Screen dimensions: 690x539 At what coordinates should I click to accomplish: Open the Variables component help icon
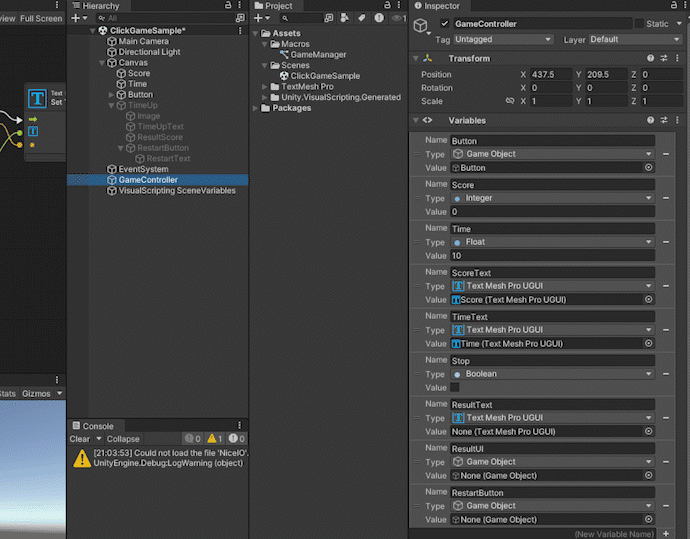coord(650,120)
